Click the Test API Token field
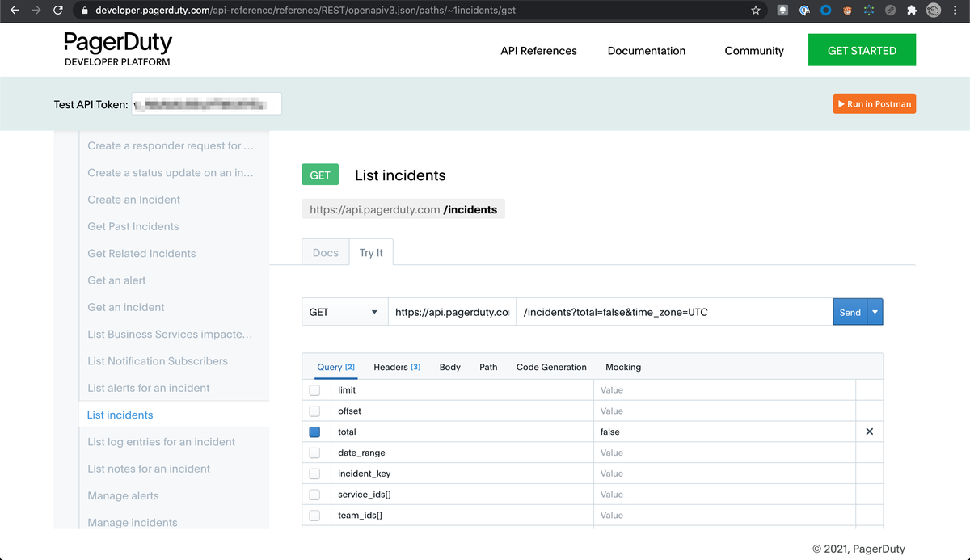This screenshot has width=970, height=560. click(207, 103)
